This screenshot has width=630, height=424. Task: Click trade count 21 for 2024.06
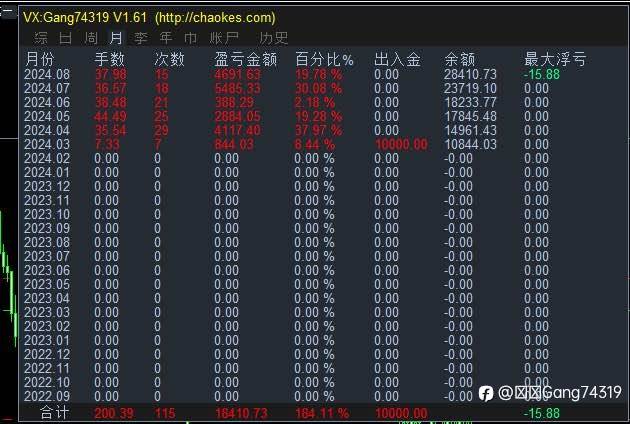[162, 102]
